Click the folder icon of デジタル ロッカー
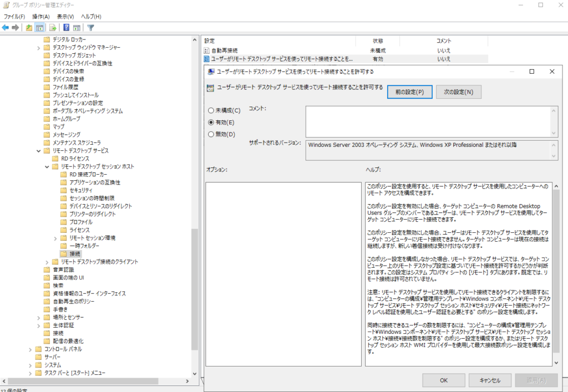The width and height of the screenshot is (568, 392). [47, 39]
